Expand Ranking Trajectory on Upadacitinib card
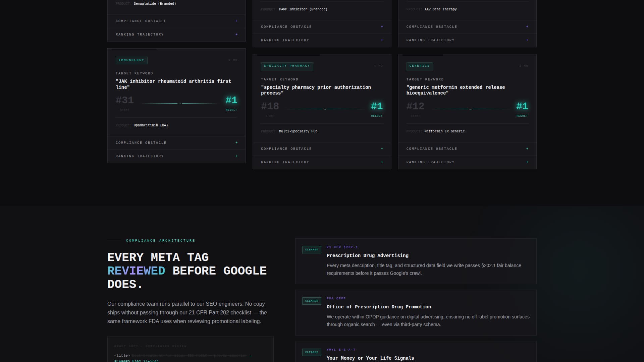Screen dimensions: 644x362 click(176, 156)
